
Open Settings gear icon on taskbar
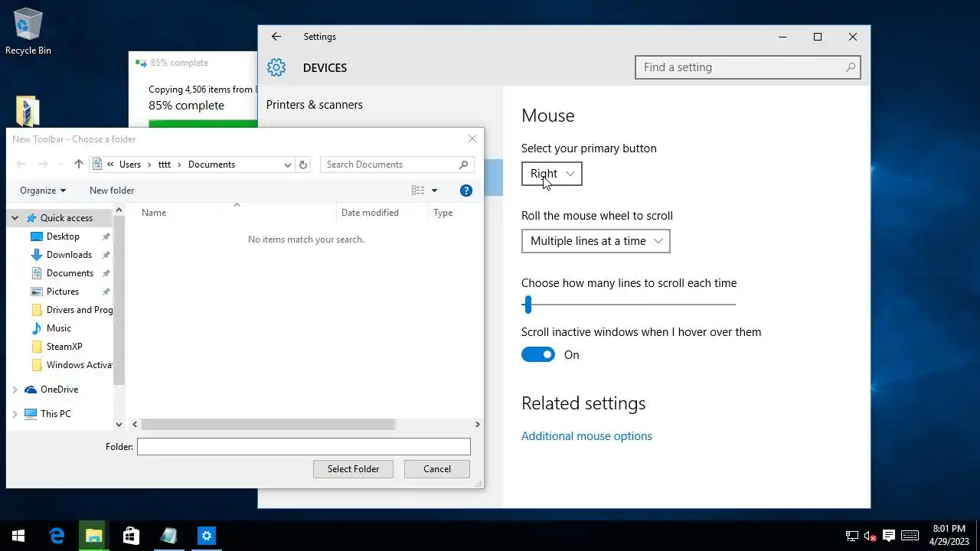206,536
